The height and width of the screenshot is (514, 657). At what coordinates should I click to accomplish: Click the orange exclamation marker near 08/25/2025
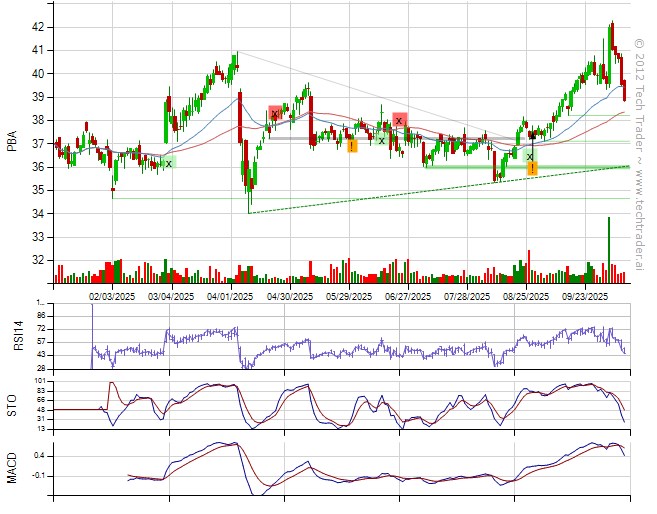click(532, 168)
